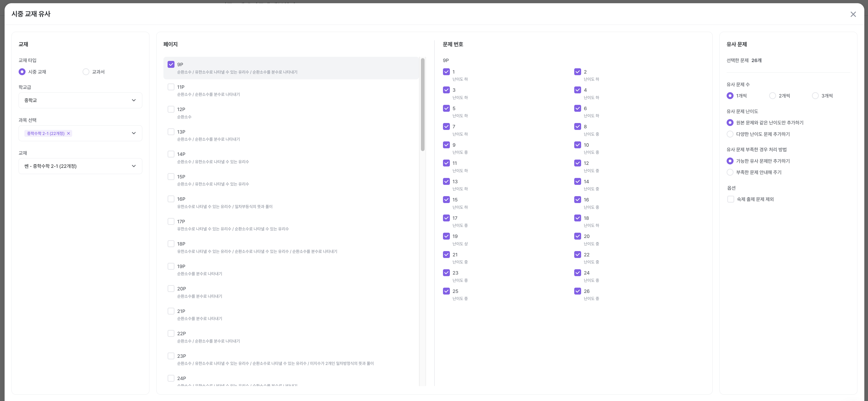Select the 교과서 radio button
The width and height of the screenshot is (868, 401).
pos(86,72)
